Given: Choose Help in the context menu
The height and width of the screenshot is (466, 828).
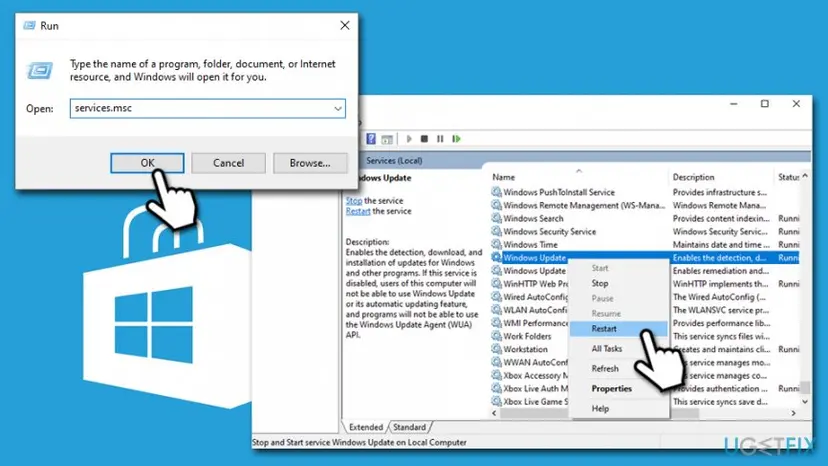Looking at the screenshot, I should click(x=619, y=408).
